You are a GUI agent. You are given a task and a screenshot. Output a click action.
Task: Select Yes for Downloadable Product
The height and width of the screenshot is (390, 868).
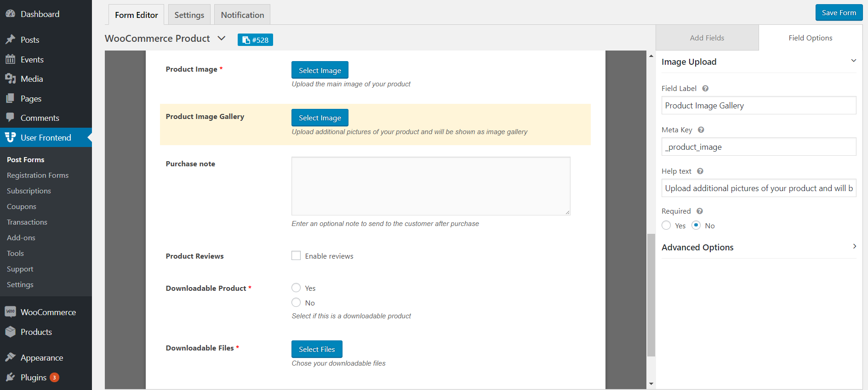pyautogui.click(x=296, y=288)
